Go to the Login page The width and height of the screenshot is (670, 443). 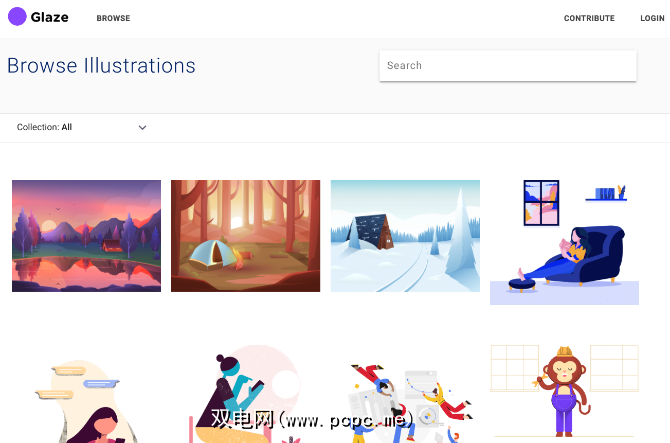(x=652, y=18)
